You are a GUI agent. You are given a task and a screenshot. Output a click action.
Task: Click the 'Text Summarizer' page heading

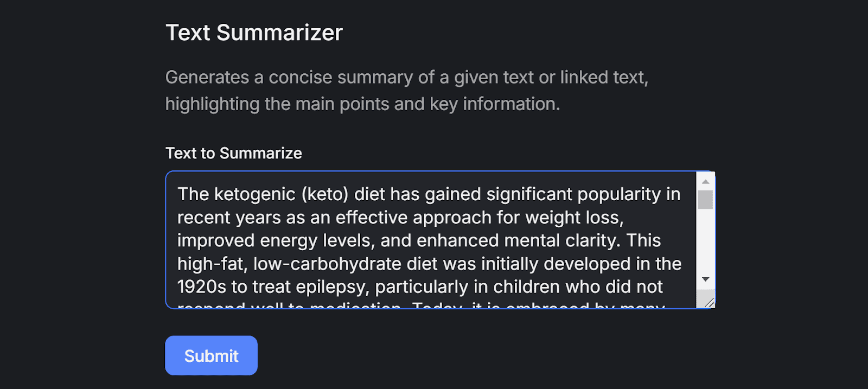click(254, 33)
